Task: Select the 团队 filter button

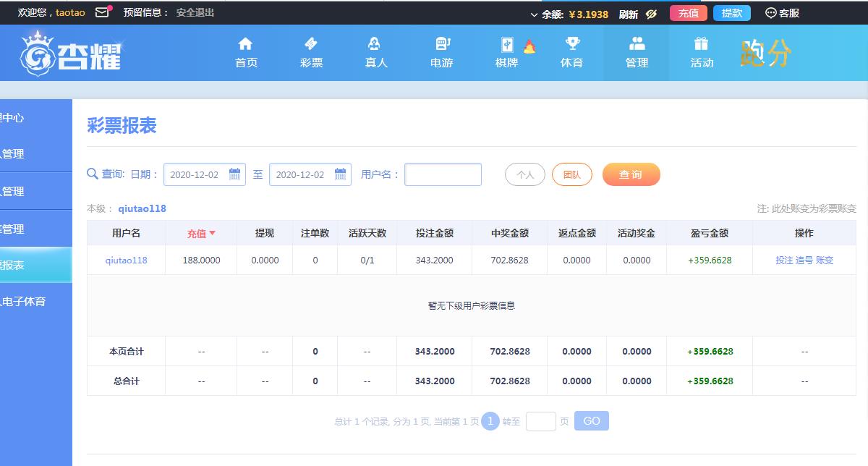Action: 572,174
